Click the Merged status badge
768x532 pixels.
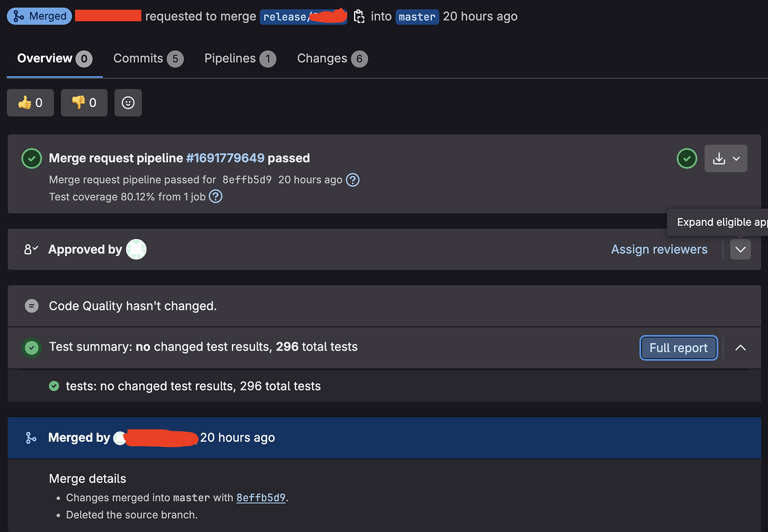click(x=39, y=16)
